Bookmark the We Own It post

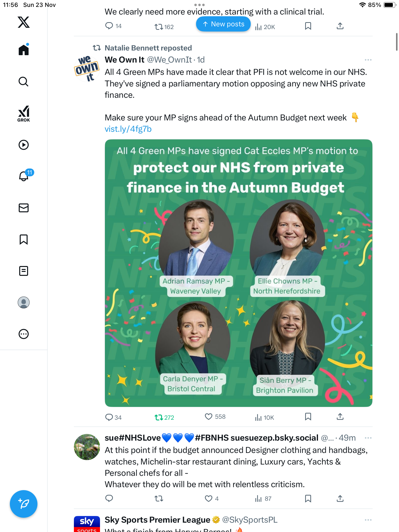(308, 417)
